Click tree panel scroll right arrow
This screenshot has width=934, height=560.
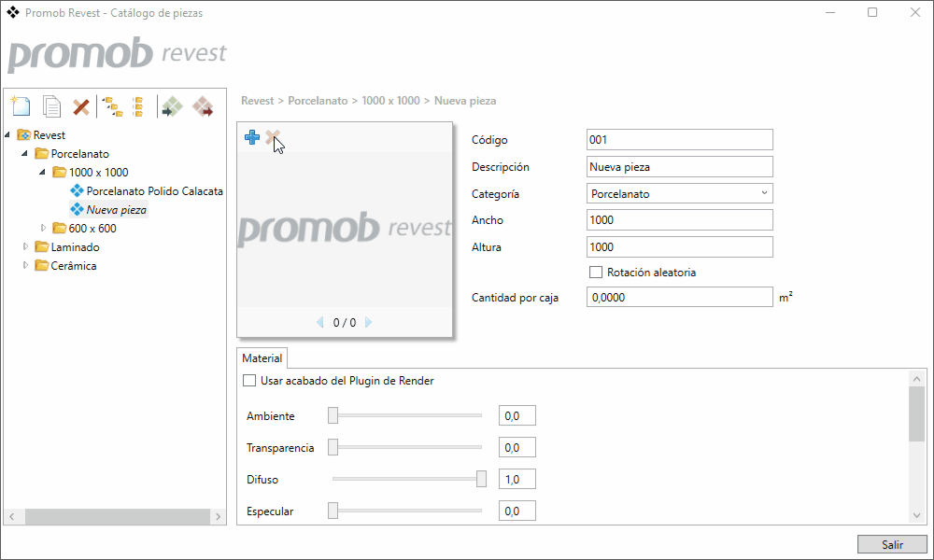(x=218, y=516)
